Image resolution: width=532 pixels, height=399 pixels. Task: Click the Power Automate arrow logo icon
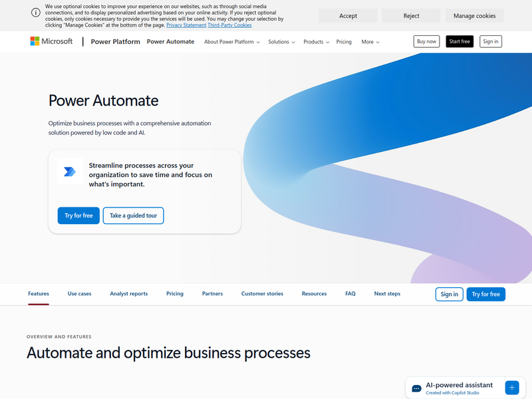[x=70, y=172]
